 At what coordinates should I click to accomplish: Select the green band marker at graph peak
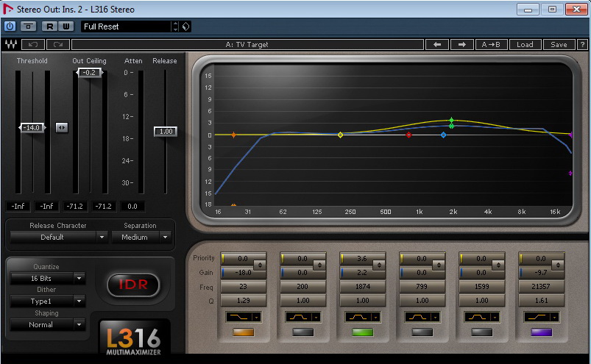pos(452,121)
